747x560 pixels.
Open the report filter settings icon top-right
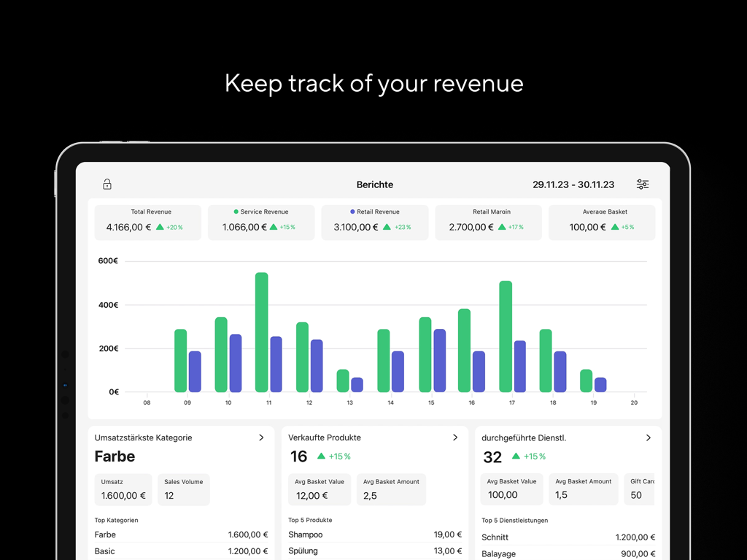[x=643, y=184]
